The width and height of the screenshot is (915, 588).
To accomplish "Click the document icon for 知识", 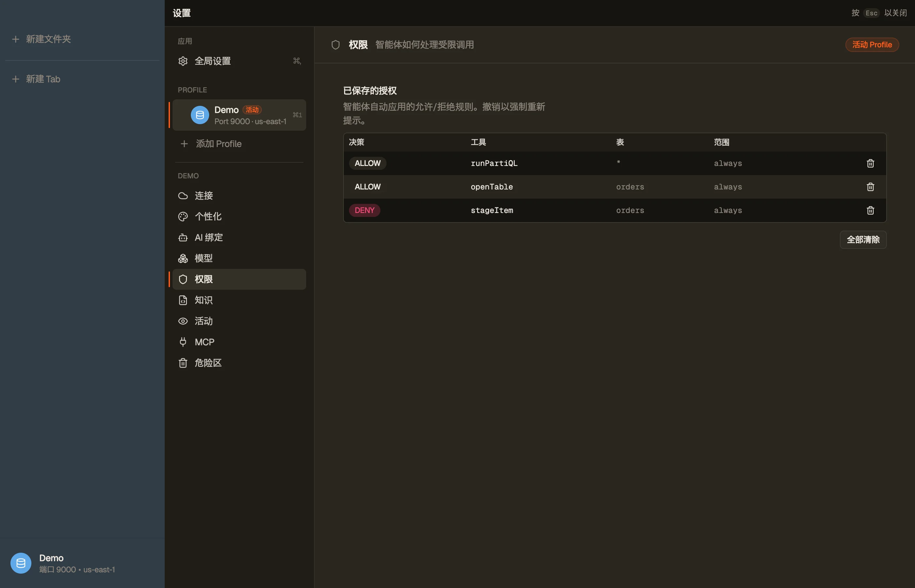I will [x=183, y=300].
